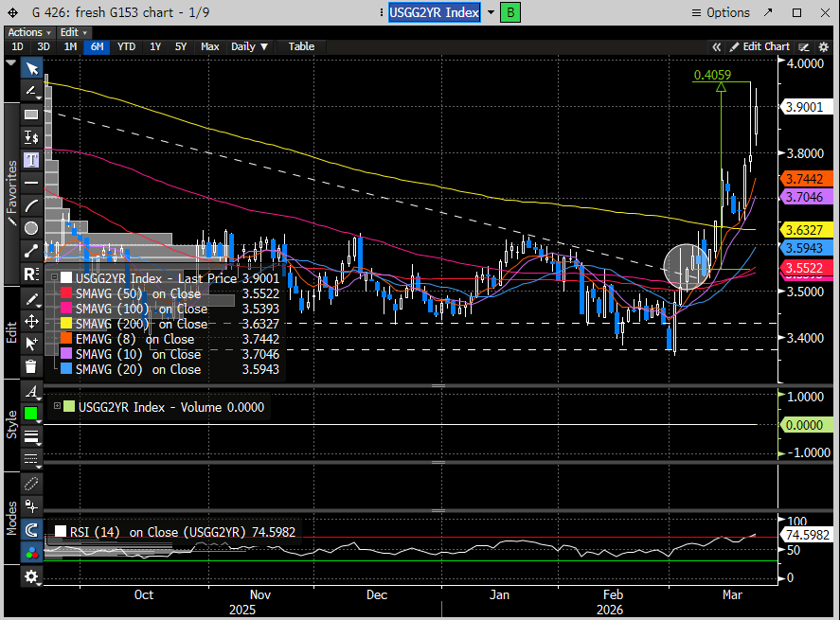The image size is (840, 620).
Task: Click the 3.9001 last price label
Action: tap(806, 107)
